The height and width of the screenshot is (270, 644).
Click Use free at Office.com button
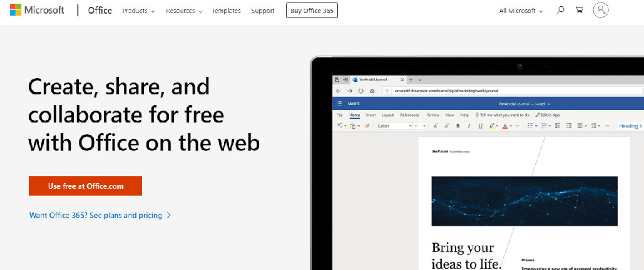tap(85, 186)
